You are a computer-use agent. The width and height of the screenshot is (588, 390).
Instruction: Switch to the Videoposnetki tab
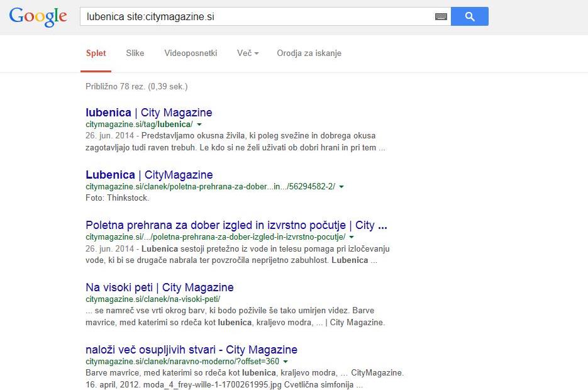191,53
